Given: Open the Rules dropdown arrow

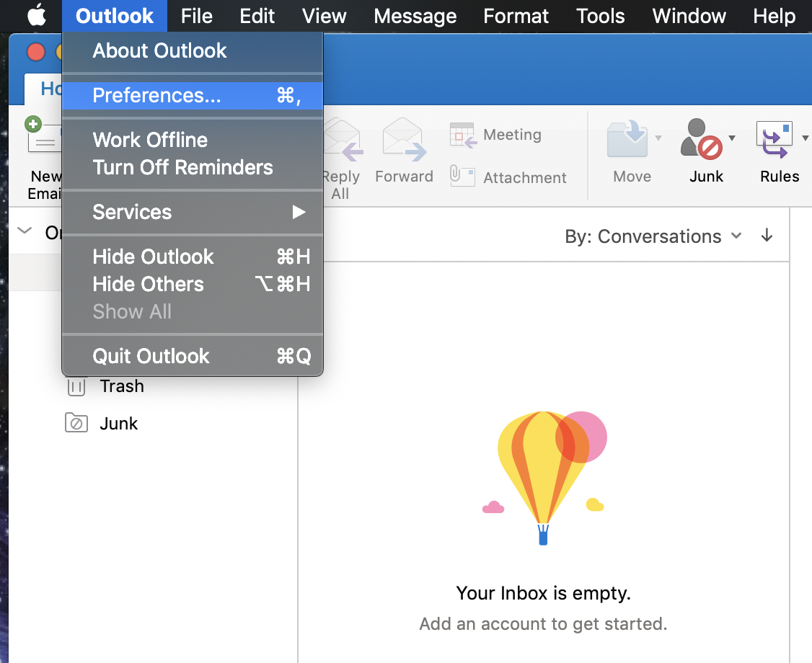Looking at the screenshot, I should click(x=806, y=137).
